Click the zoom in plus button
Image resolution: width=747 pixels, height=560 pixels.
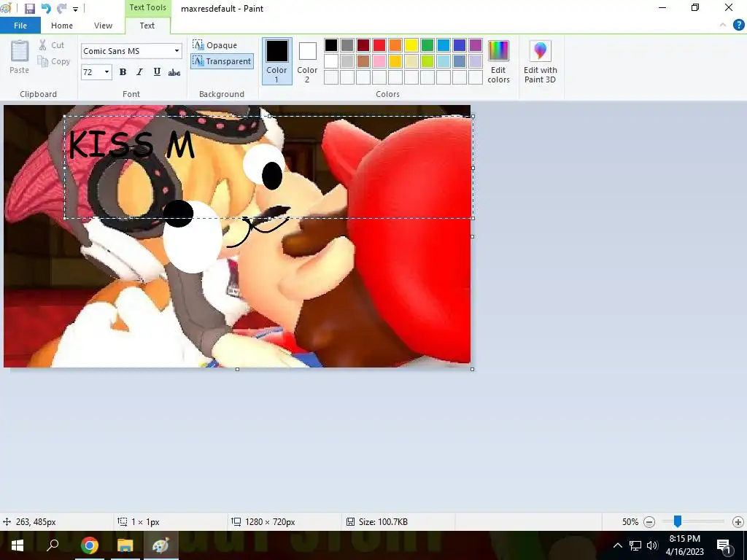pyautogui.click(x=738, y=522)
